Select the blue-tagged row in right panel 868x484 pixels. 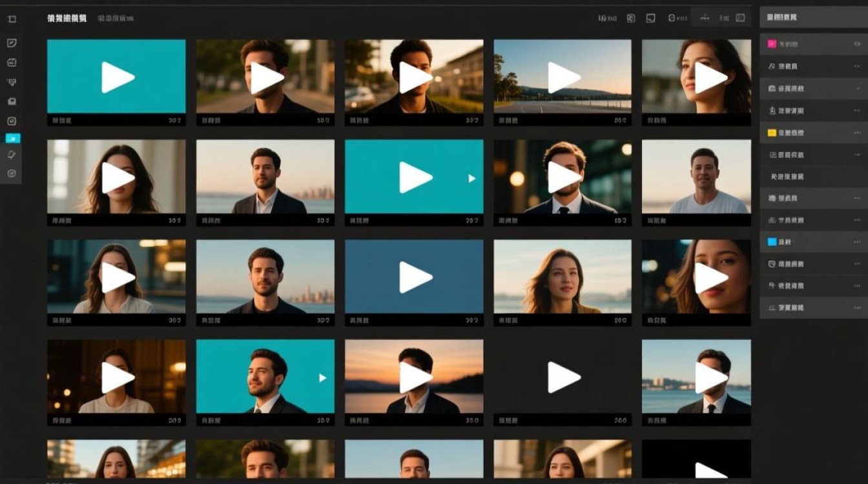point(814,242)
